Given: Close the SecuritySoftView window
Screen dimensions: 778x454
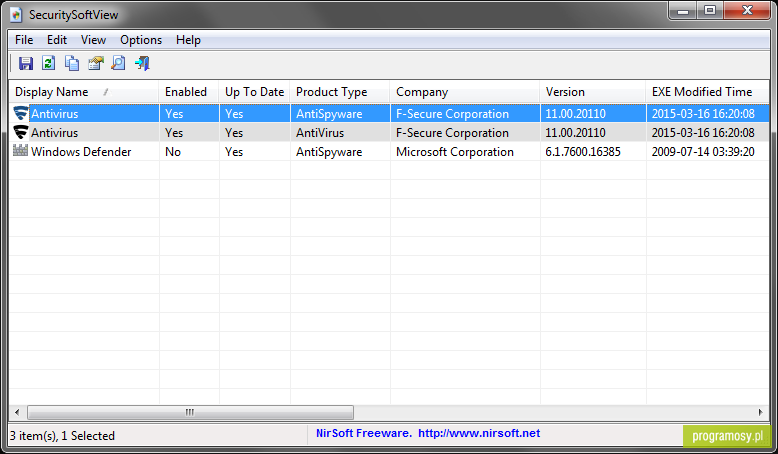Looking at the screenshot, I should pyautogui.click(x=747, y=10).
